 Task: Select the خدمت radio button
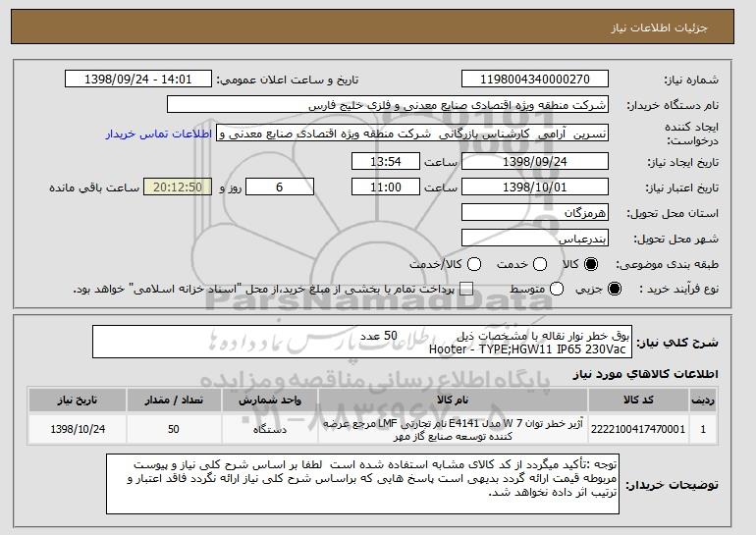click(x=540, y=264)
